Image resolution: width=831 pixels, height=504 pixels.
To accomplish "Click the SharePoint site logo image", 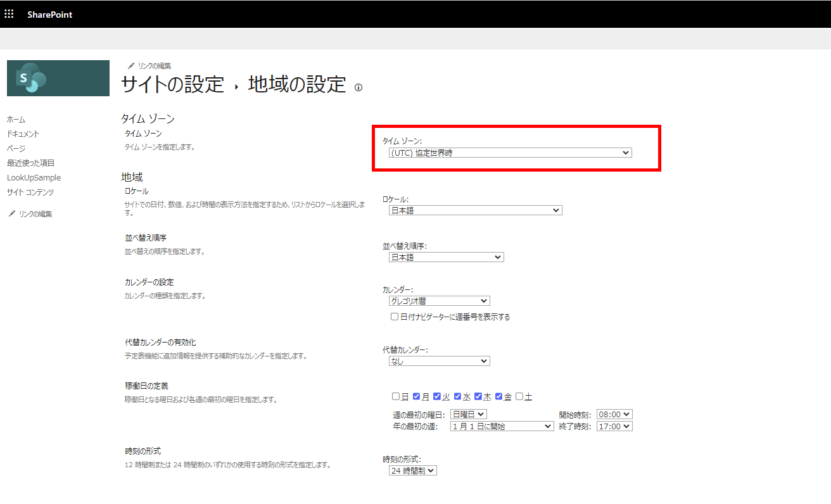I will (x=58, y=77).
